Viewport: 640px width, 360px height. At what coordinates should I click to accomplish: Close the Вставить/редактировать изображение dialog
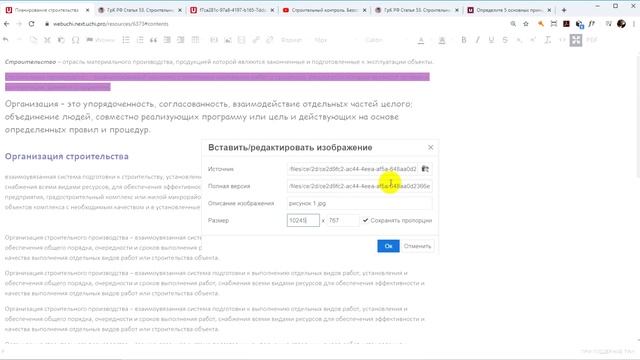(431, 147)
